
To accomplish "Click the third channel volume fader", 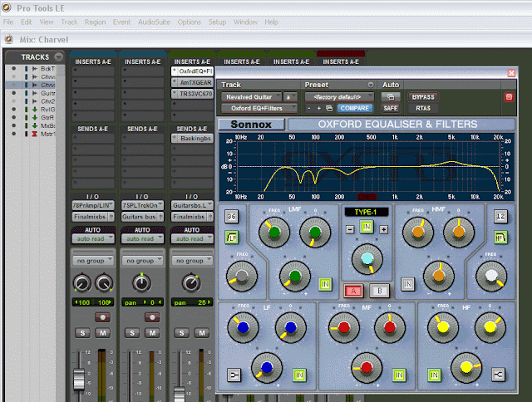I will coord(180,395).
